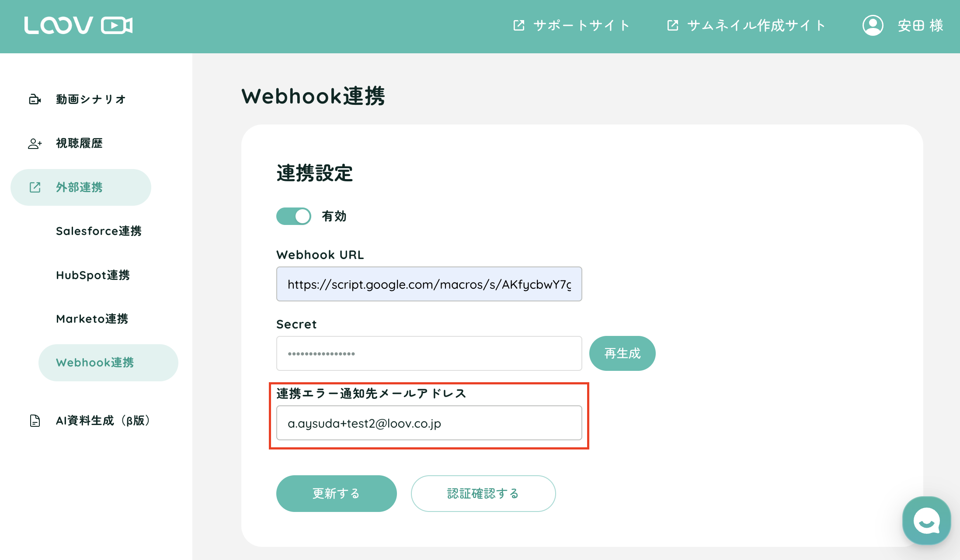Image resolution: width=960 pixels, height=560 pixels.
Task: Click the 認証確認する button
Action: [x=483, y=494]
